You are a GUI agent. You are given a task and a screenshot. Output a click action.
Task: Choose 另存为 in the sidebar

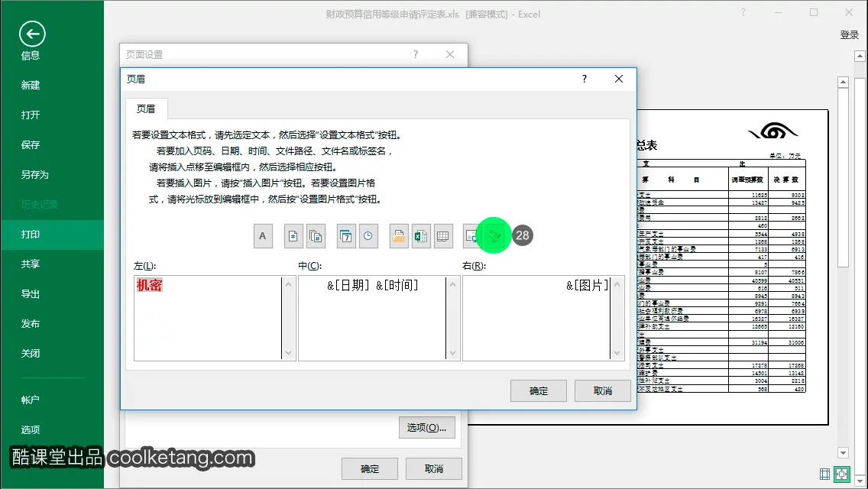[x=35, y=175]
